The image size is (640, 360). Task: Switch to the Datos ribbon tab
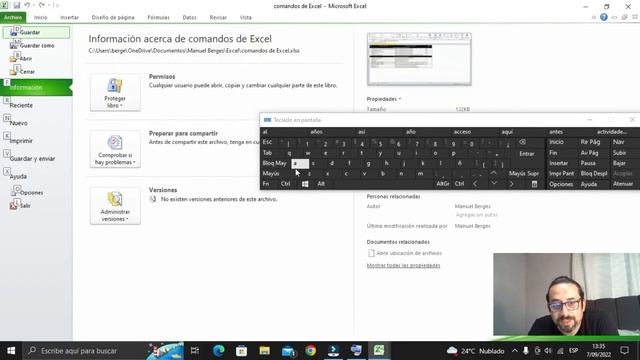(189, 17)
